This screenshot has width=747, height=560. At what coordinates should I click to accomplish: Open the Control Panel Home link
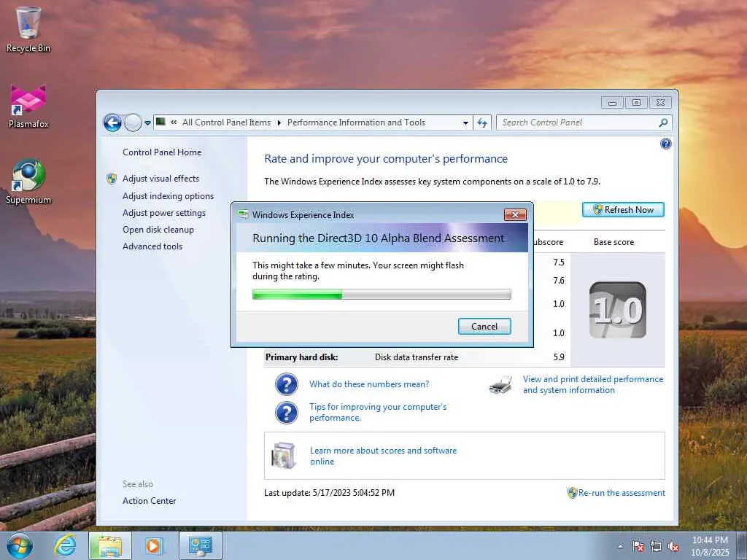pos(162,152)
